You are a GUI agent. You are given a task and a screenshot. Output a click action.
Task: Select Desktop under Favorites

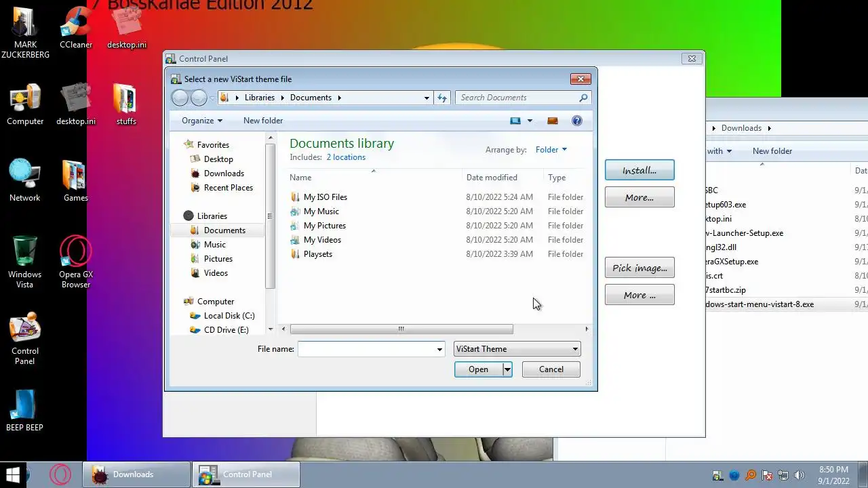pyautogui.click(x=218, y=159)
